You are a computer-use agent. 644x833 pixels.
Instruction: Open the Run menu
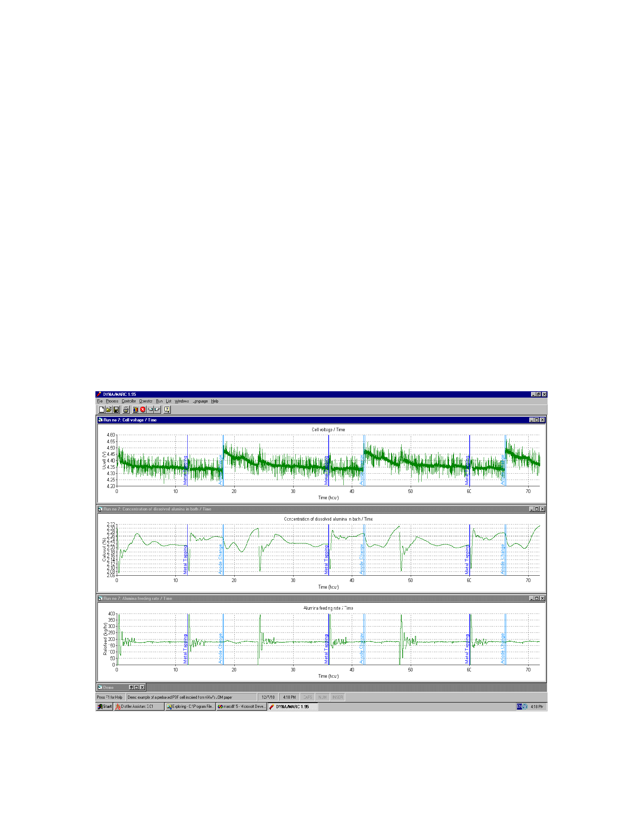[159, 401]
